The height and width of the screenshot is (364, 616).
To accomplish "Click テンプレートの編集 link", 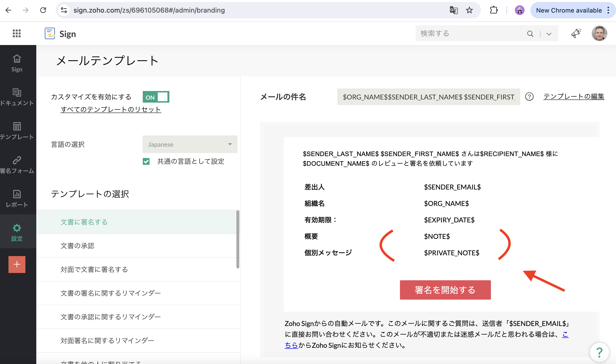I will (x=574, y=97).
